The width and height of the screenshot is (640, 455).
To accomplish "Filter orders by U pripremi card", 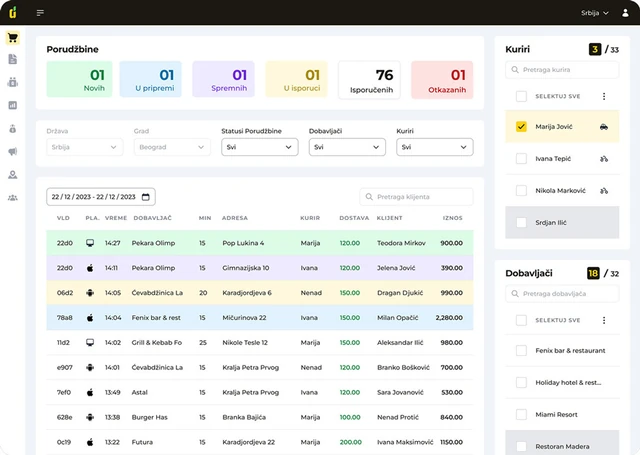I will tap(150, 79).
